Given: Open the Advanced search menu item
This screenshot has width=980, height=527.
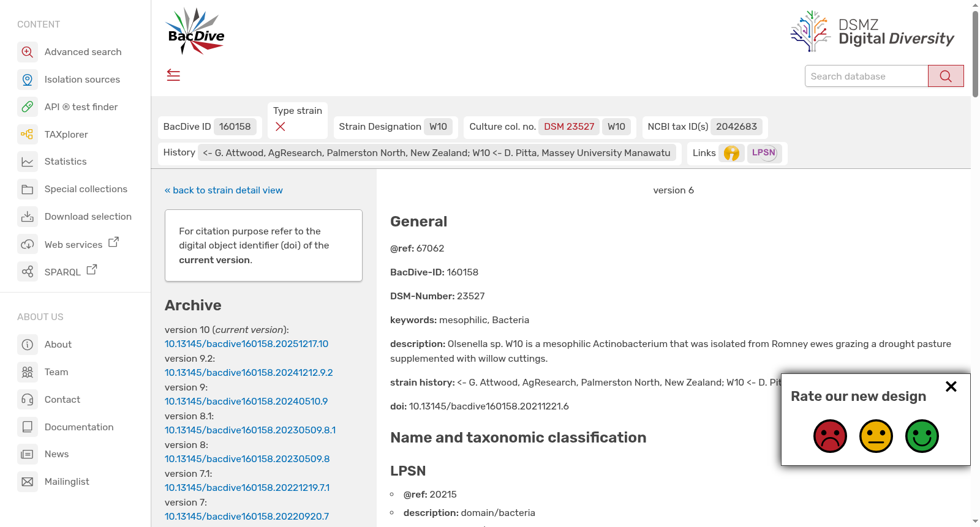Looking at the screenshot, I should [83, 52].
